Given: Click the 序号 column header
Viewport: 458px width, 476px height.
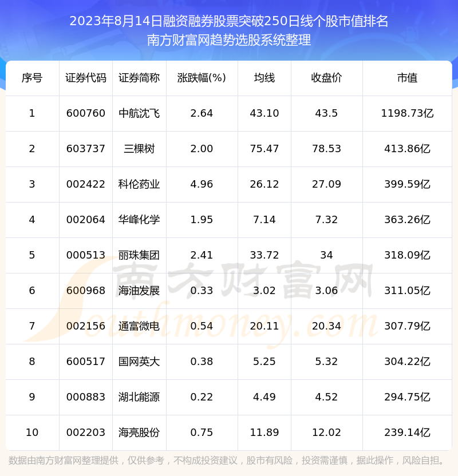Looking at the screenshot, I should tap(32, 78).
